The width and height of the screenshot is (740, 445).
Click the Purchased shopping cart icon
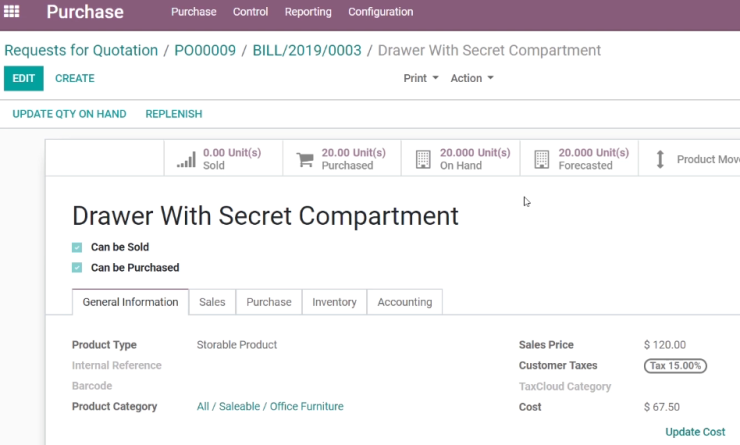(305, 160)
